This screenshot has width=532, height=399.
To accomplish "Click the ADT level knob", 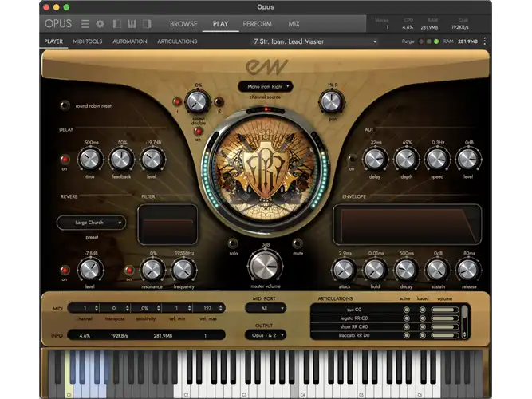I will coord(468,160).
